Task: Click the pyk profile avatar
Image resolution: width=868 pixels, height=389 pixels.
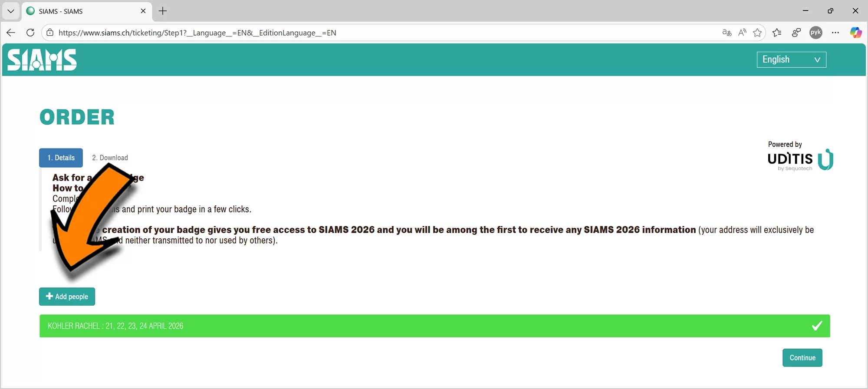Action: 815,33
